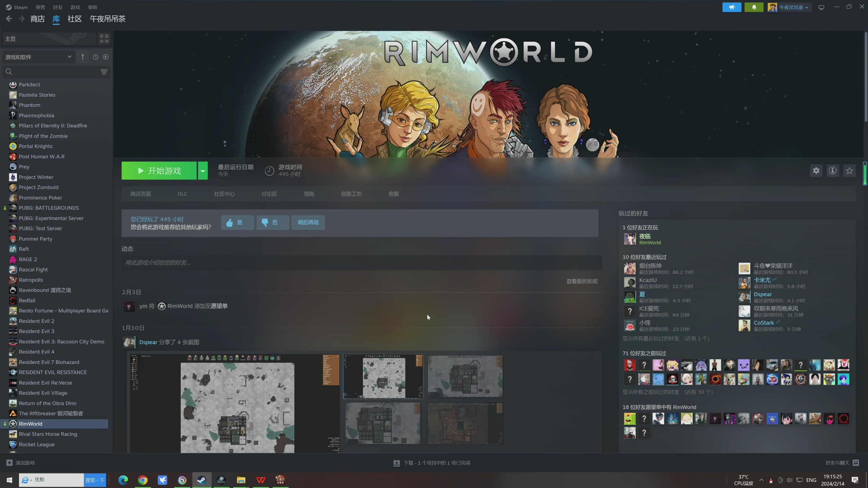Toggle ready-to-play filter icon
The image size is (868, 488).
click(x=106, y=57)
